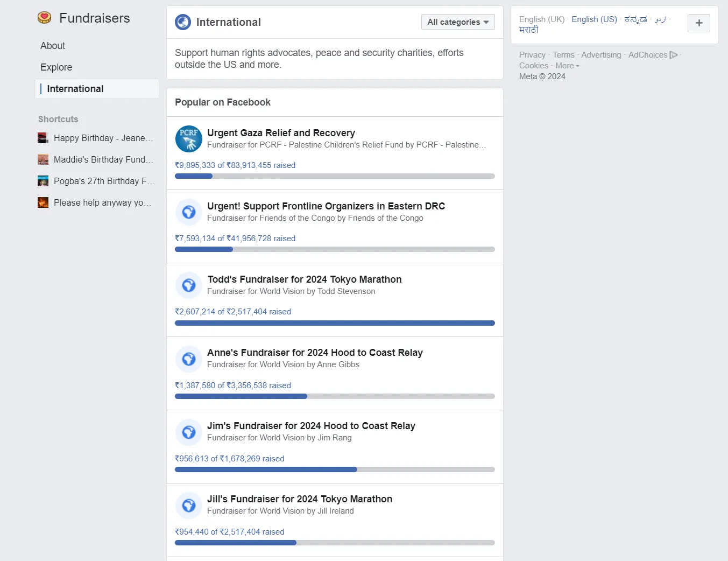Click the AdChoices triangle icon
This screenshot has height=561, width=728.
pos(674,55)
